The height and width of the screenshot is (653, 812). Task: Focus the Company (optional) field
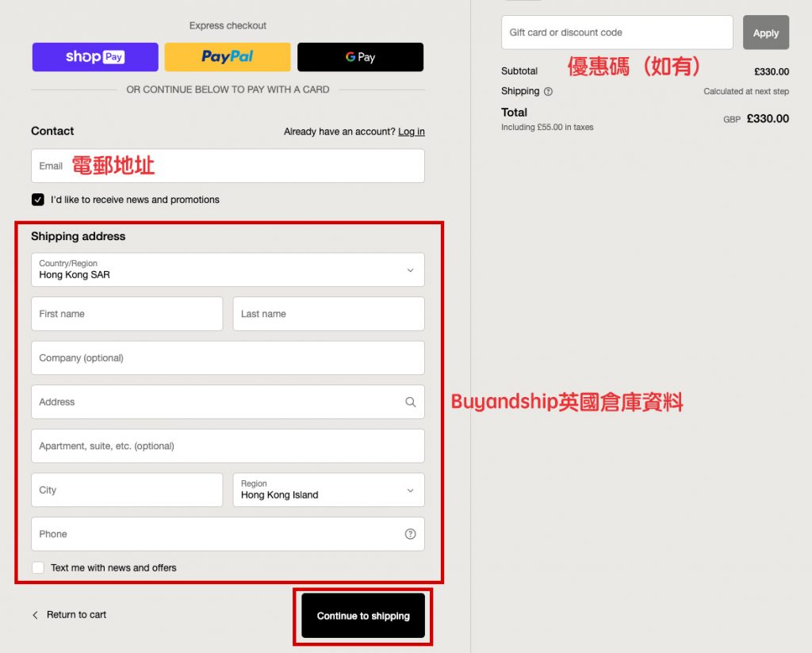coord(228,358)
